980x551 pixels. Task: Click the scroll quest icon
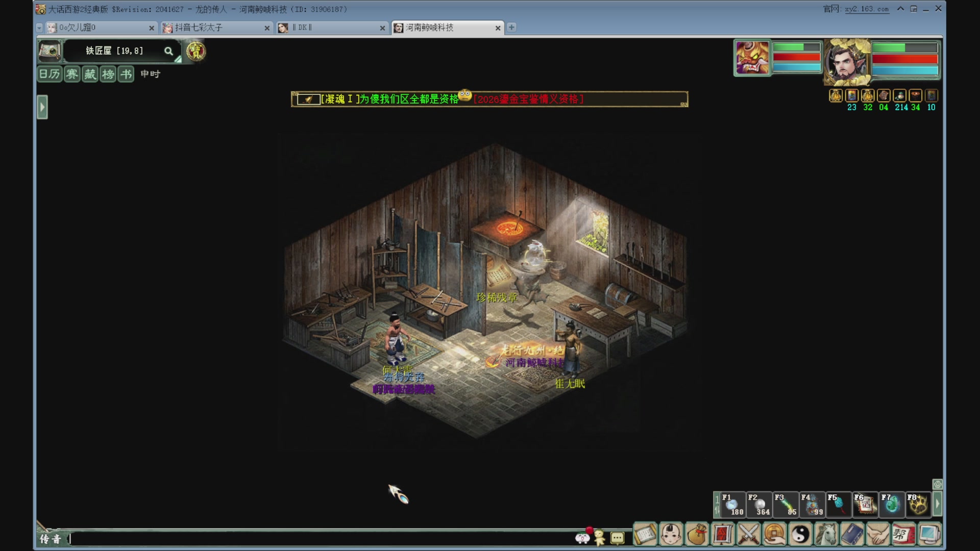point(645,534)
